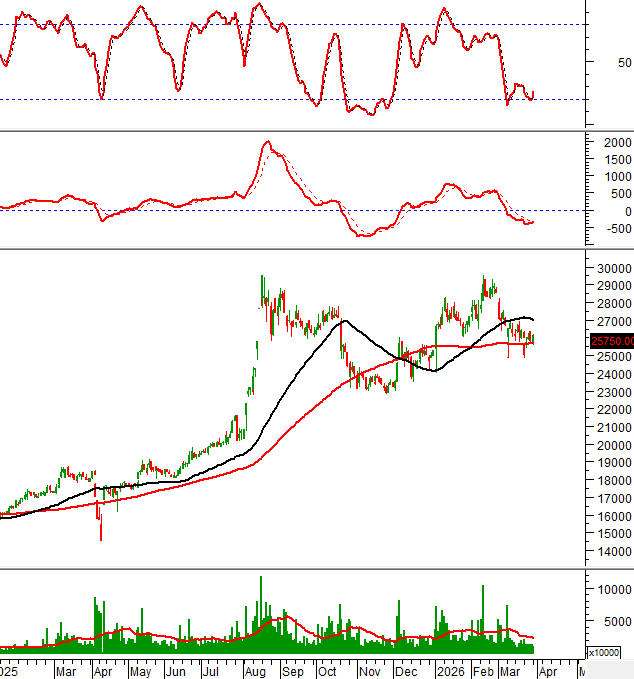The height and width of the screenshot is (679, 634).
Task: Click the black moving average peak near October
Action: [343, 321]
